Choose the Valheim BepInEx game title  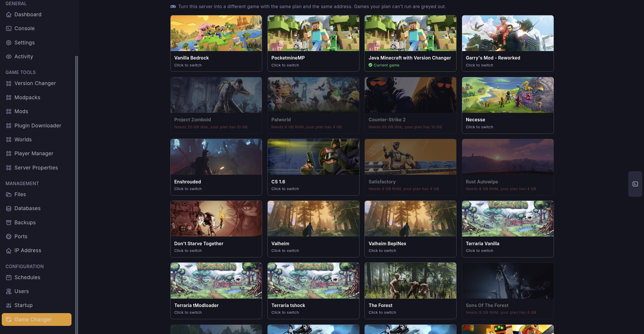387,243
